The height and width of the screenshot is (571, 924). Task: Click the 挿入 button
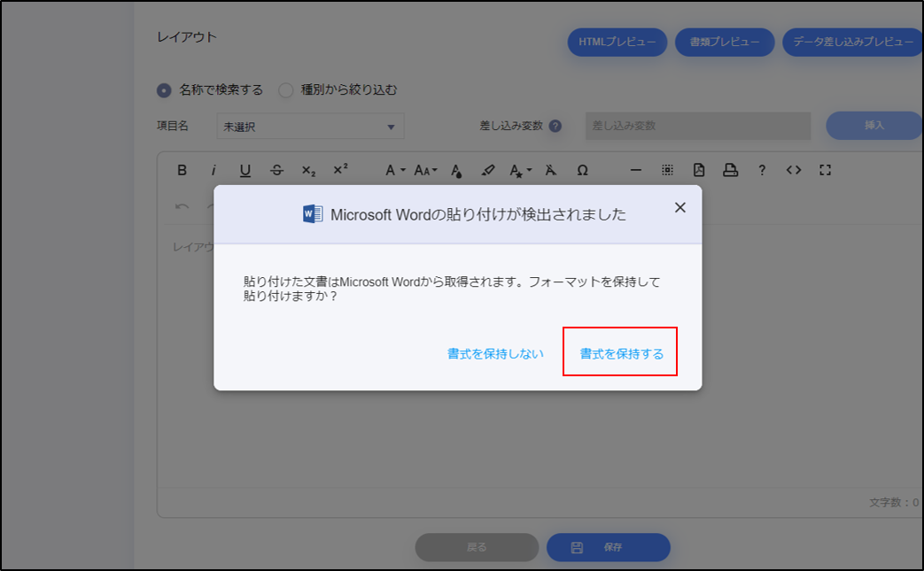[x=874, y=126]
